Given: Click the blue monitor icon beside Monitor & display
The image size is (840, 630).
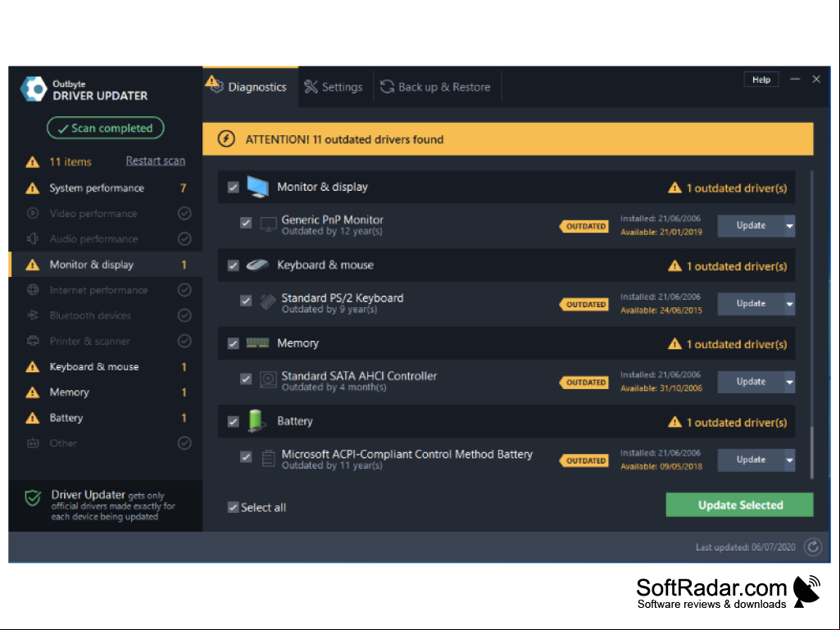Looking at the screenshot, I should coord(257,187).
